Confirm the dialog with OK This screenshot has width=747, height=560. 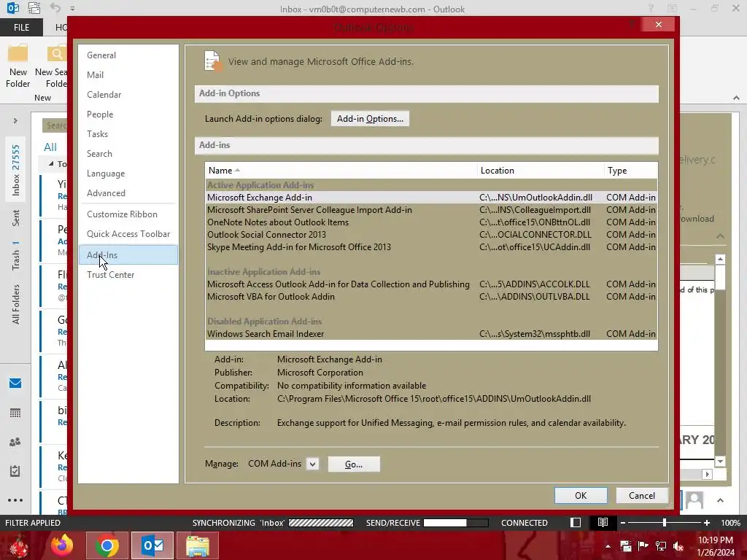coord(581,495)
